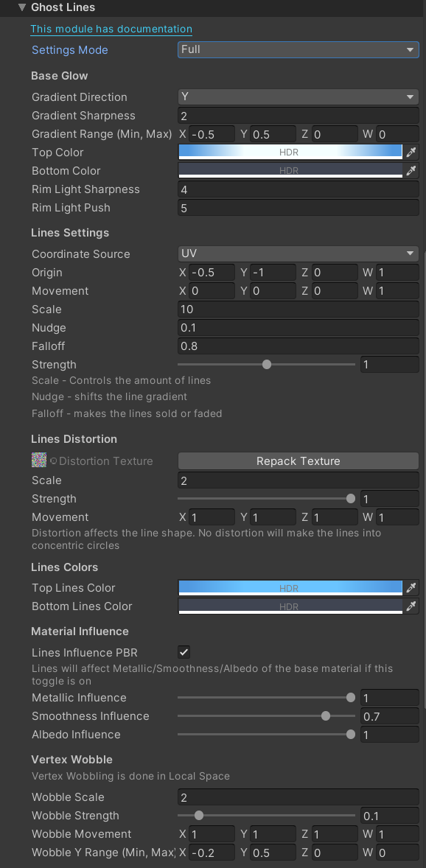Select the Nudge value field
This screenshot has height=868, width=426.
[298, 327]
